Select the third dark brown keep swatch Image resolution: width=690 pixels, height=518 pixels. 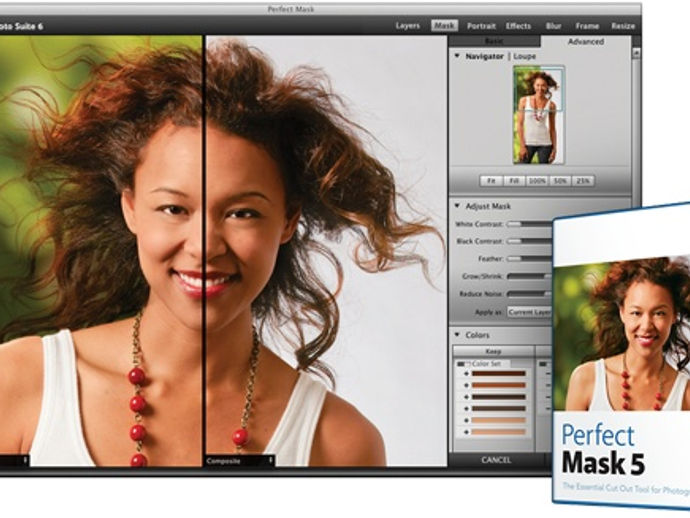pyautogui.click(x=499, y=397)
